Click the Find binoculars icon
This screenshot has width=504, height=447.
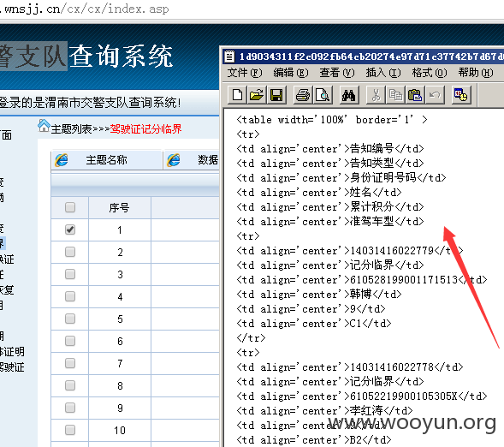[349, 95]
